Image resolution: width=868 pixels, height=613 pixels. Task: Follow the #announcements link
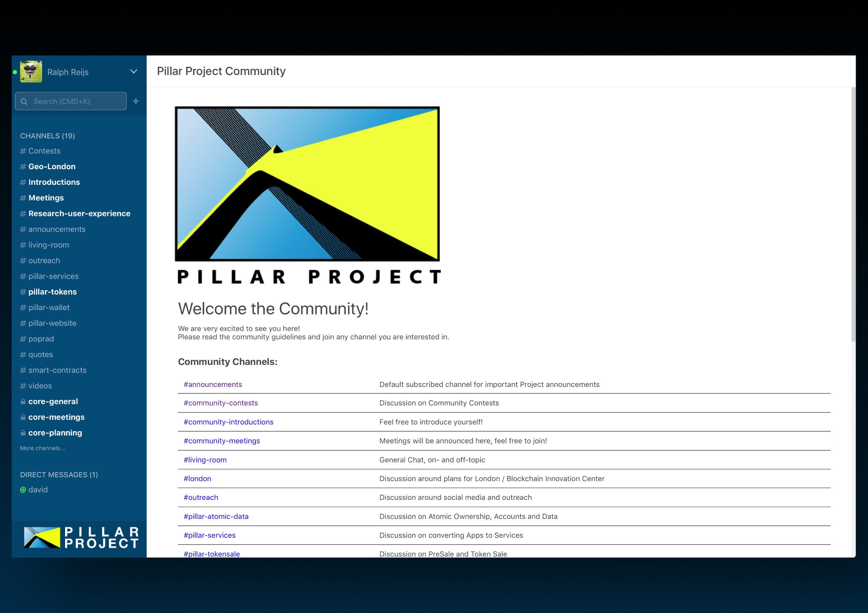point(213,384)
